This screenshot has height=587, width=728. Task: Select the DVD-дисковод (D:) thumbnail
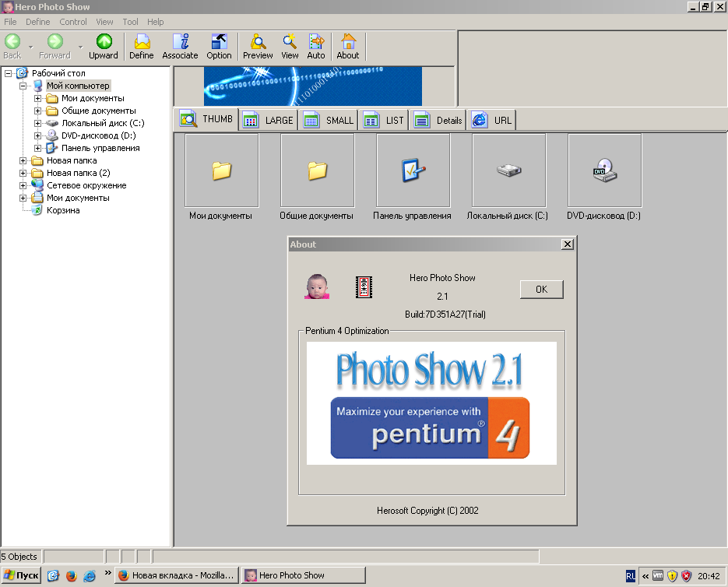(x=604, y=170)
